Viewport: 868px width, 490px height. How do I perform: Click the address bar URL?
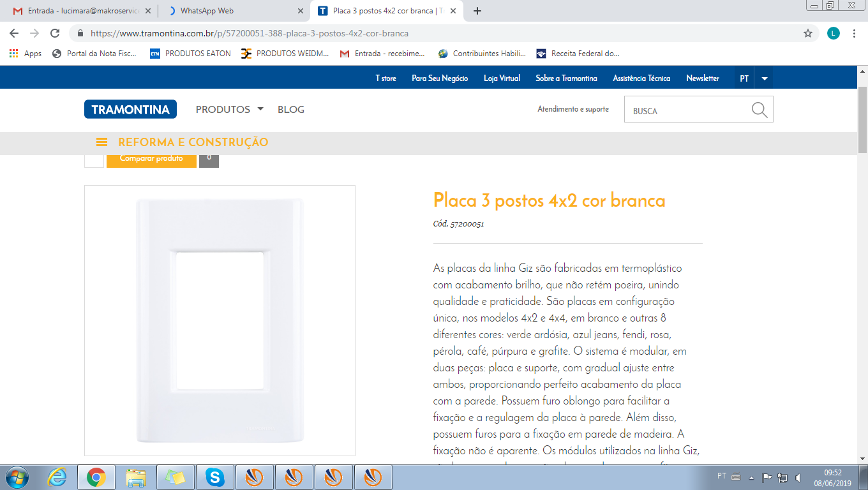250,33
